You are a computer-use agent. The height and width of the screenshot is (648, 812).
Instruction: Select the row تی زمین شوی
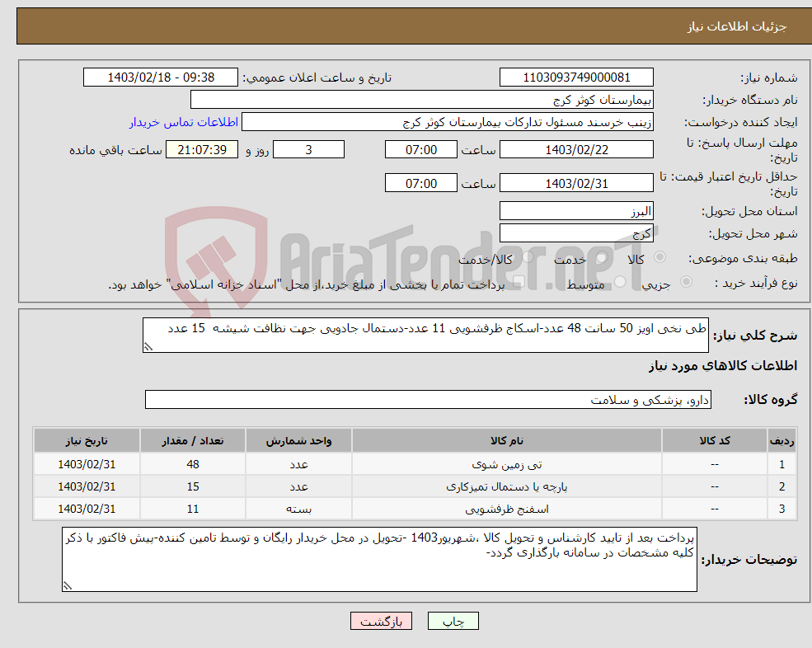[x=415, y=464]
